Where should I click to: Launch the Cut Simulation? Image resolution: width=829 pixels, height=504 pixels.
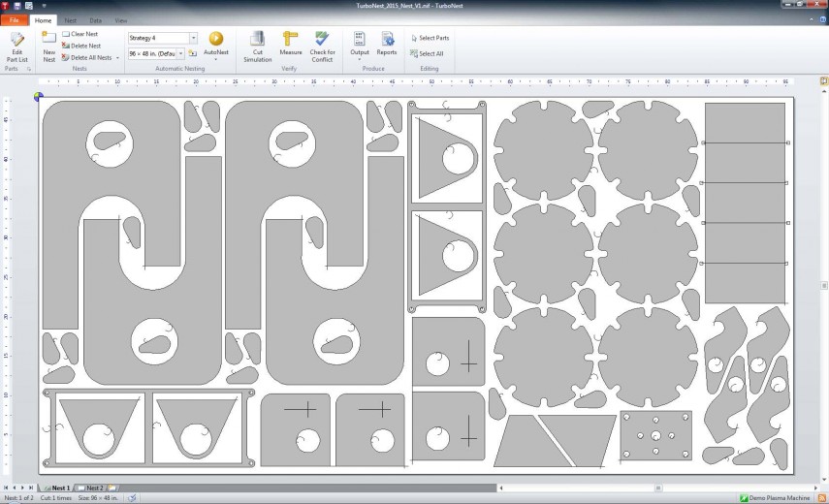[x=257, y=47]
